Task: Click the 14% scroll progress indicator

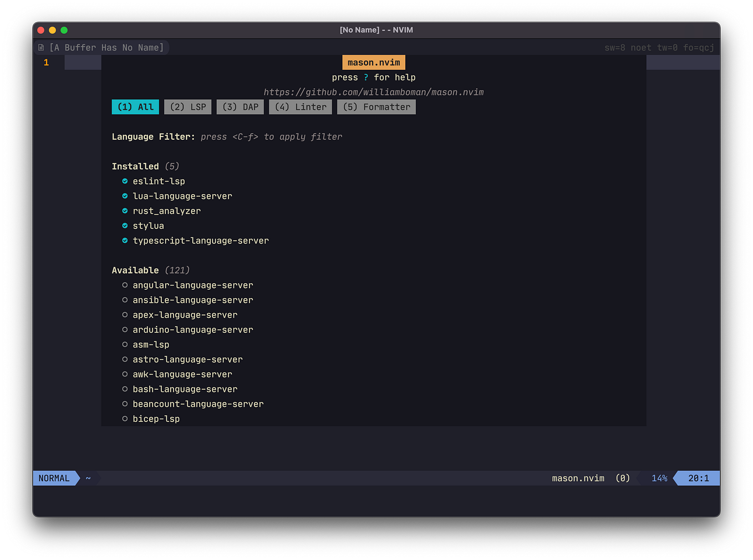Action: click(659, 477)
